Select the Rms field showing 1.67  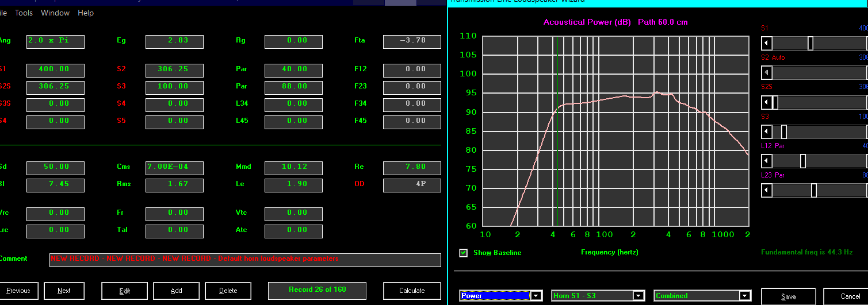174,185
